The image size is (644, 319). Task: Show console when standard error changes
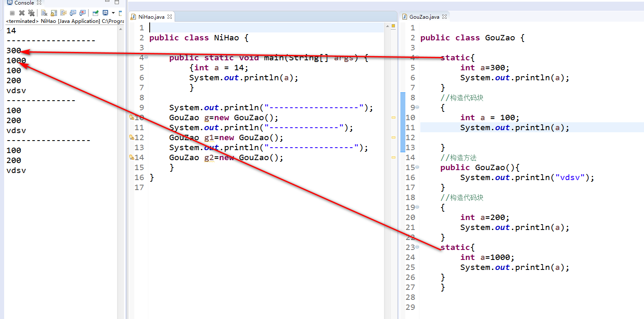pyautogui.click(x=82, y=13)
